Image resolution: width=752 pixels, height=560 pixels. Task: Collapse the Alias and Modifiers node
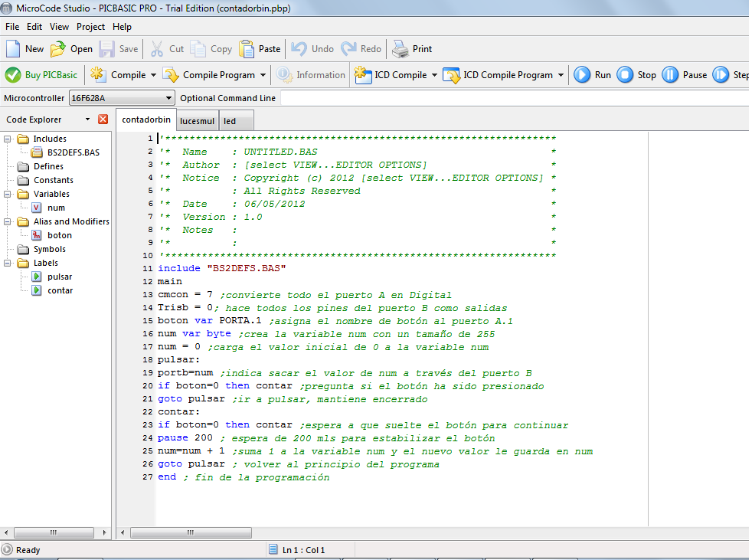coord(7,221)
